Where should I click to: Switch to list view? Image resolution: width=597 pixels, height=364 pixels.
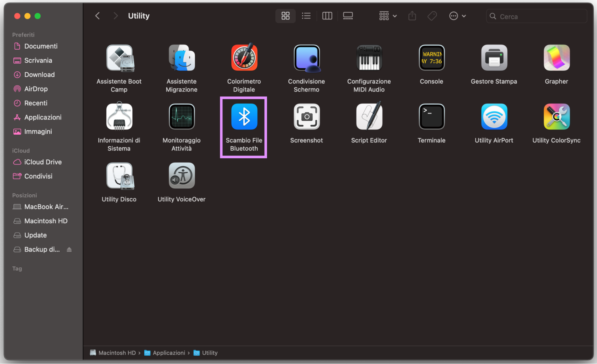306,16
